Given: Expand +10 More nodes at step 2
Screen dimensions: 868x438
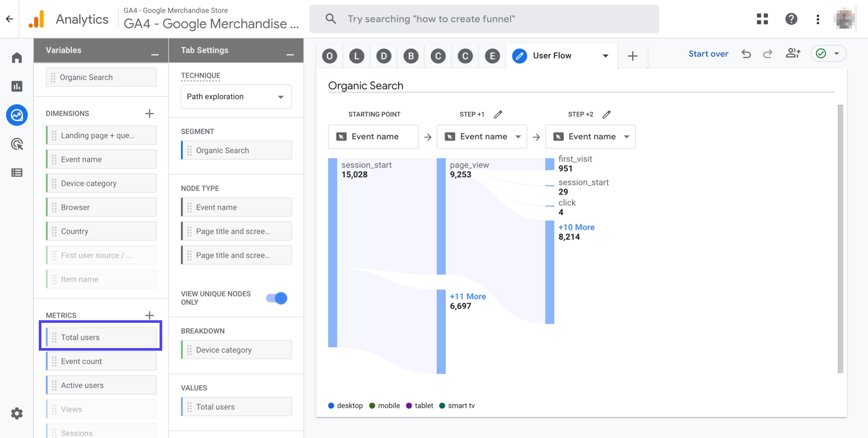Looking at the screenshot, I should click(x=576, y=227).
